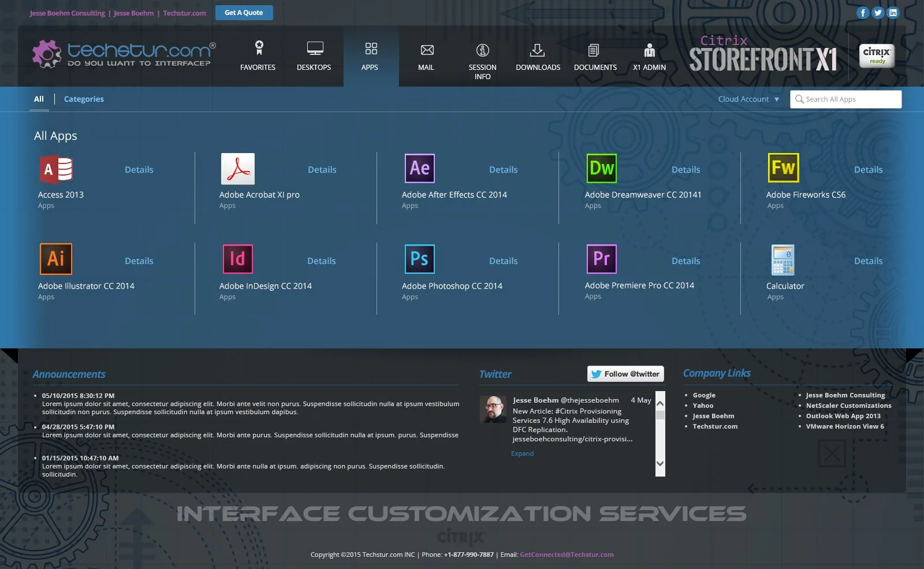Click the Techstur.com gear logo
924x569 pixels.
coord(46,54)
